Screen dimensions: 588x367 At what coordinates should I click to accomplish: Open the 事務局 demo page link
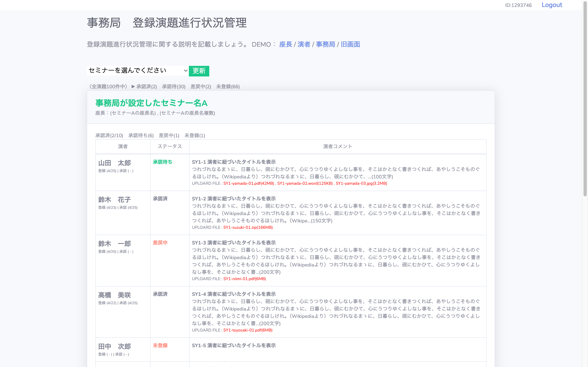point(325,44)
